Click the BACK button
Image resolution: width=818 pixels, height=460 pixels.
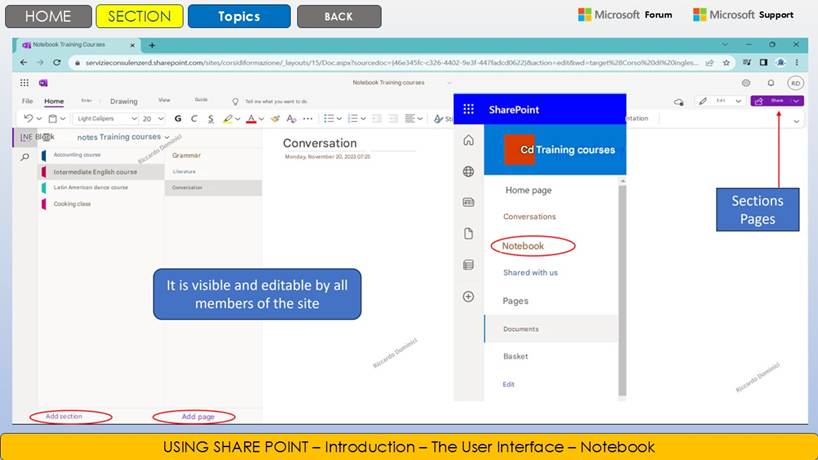(339, 16)
